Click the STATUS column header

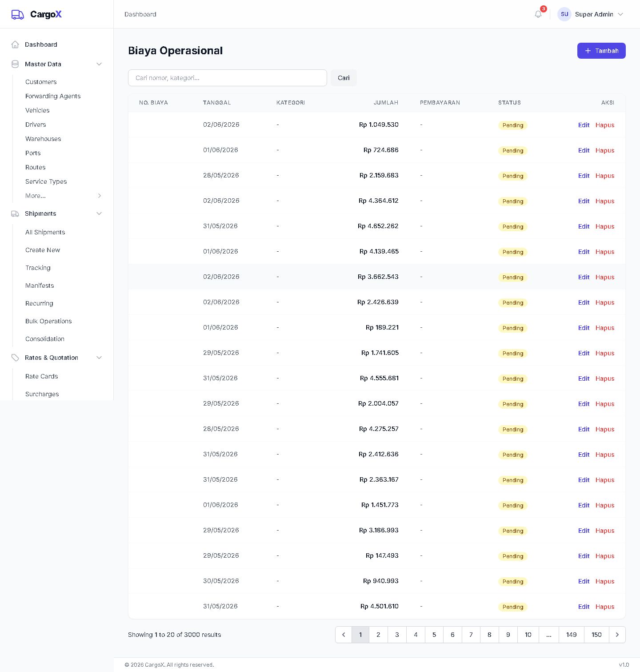pyautogui.click(x=509, y=103)
